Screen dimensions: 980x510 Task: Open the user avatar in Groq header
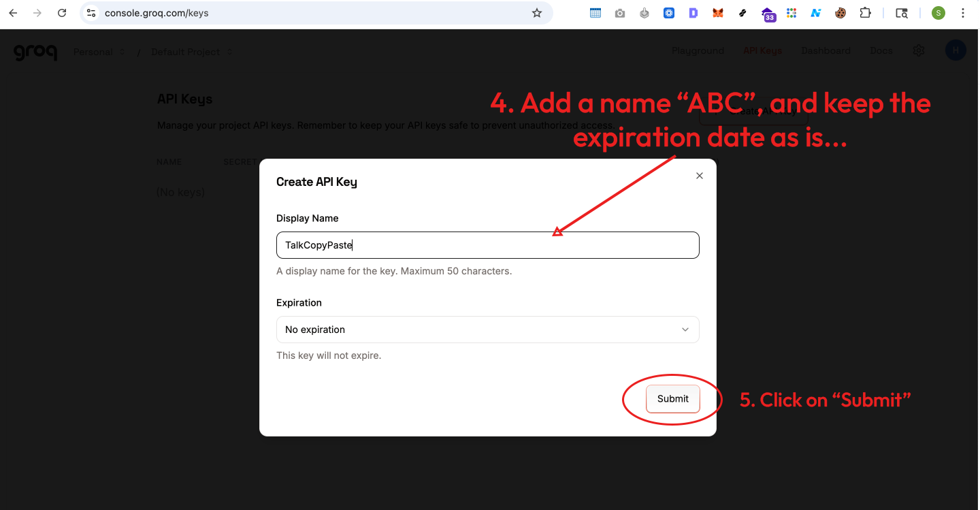click(955, 50)
